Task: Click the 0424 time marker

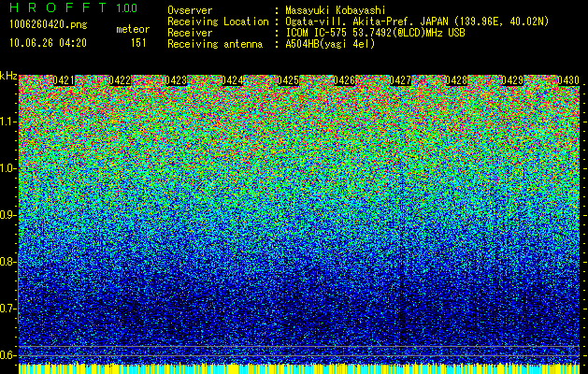Action: [232, 80]
